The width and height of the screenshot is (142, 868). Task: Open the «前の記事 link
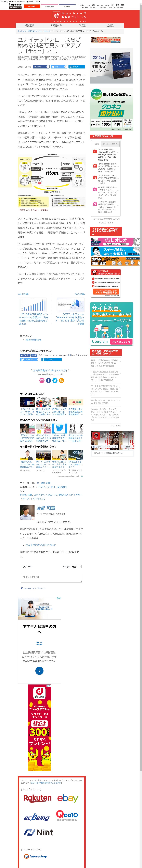tap(23, 294)
